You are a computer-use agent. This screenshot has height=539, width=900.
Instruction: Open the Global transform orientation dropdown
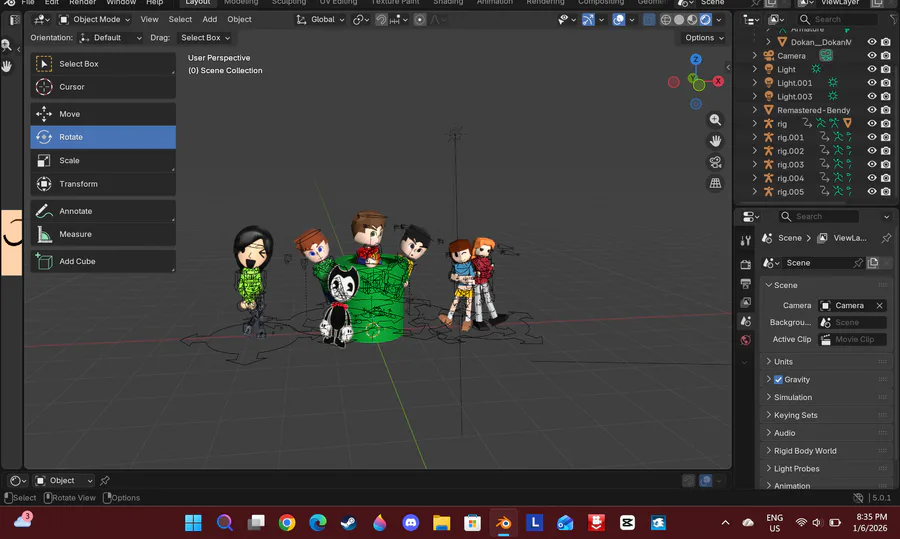(320, 20)
